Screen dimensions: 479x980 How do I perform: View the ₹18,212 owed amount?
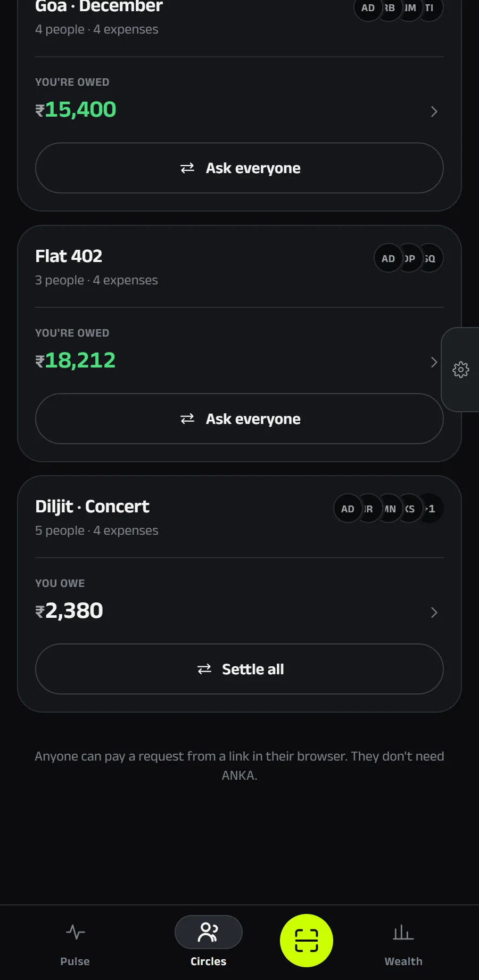coord(76,361)
